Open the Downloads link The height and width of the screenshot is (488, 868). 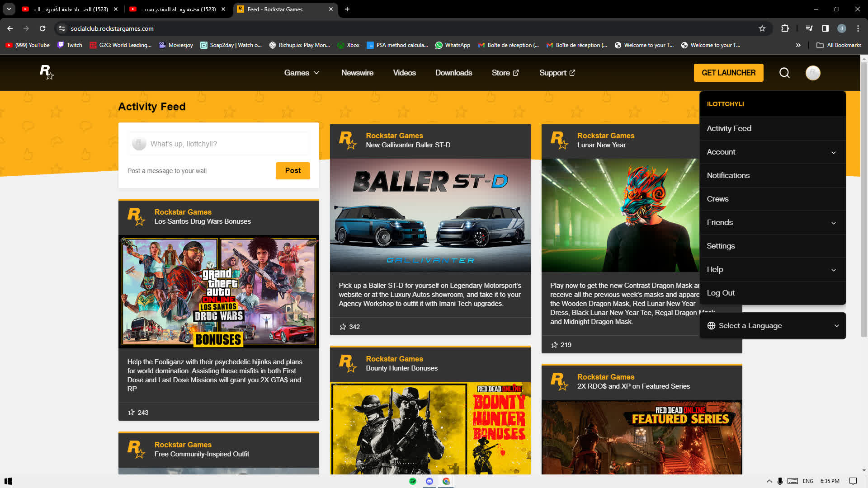pos(453,73)
